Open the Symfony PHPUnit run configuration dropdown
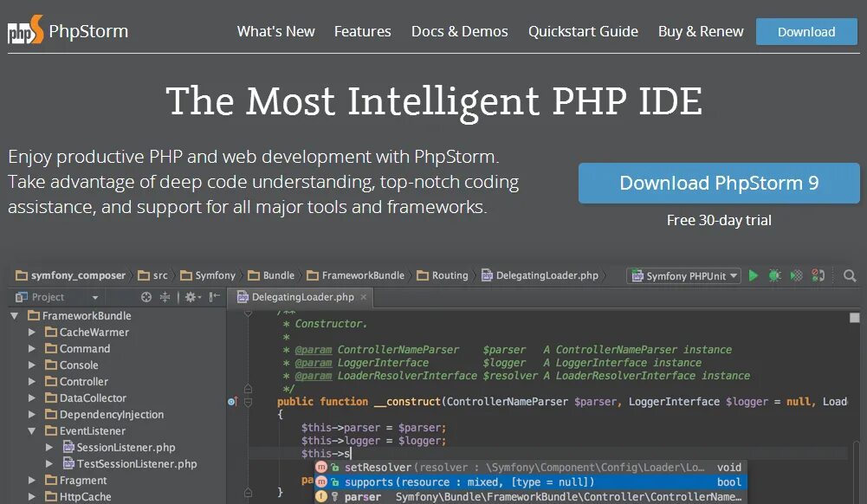Screen dimensions: 867x504 [x=684, y=275]
